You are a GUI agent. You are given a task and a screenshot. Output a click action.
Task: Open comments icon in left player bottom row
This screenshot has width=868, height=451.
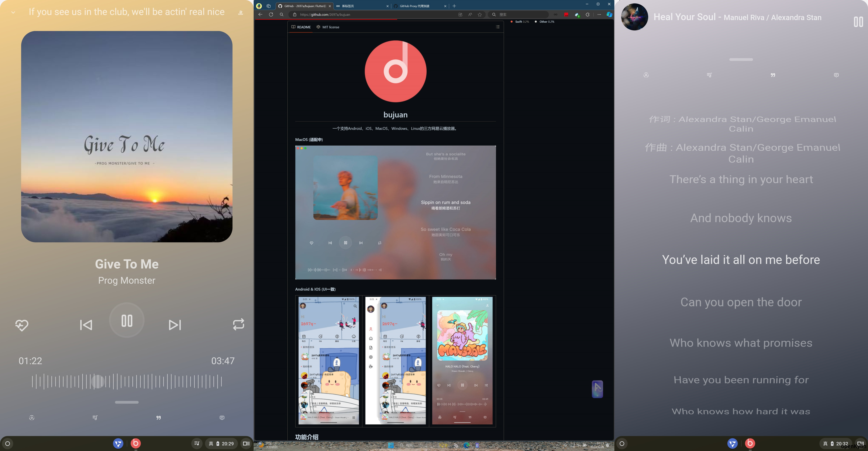[x=222, y=418]
